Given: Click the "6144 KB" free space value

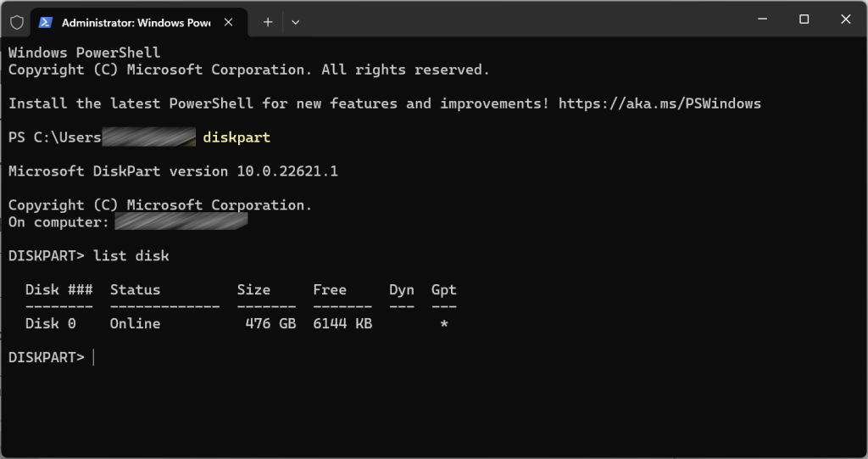Looking at the screenshot, I should (x=342, y=324).
